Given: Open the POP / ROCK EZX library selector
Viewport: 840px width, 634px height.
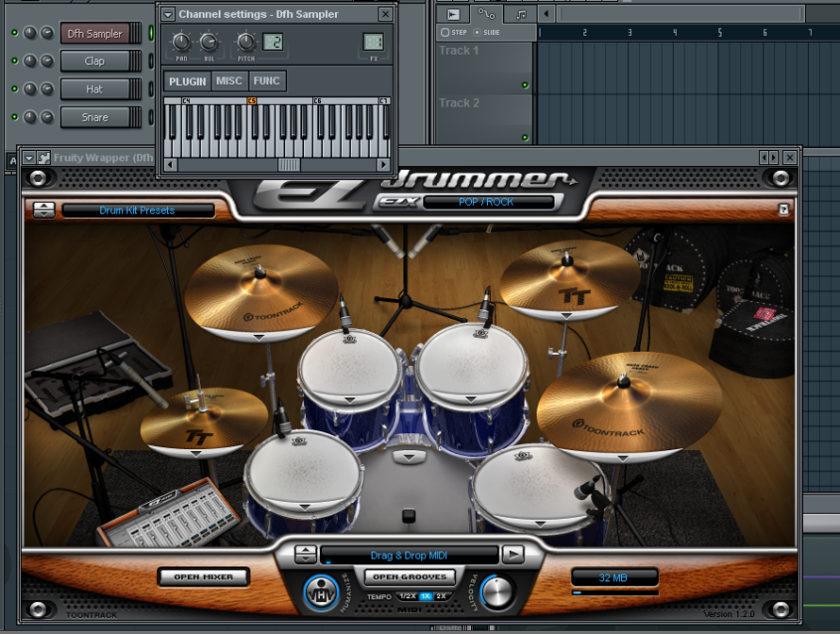Looking at the screenshot, I should pyautogui.click(x=489, y=202).
